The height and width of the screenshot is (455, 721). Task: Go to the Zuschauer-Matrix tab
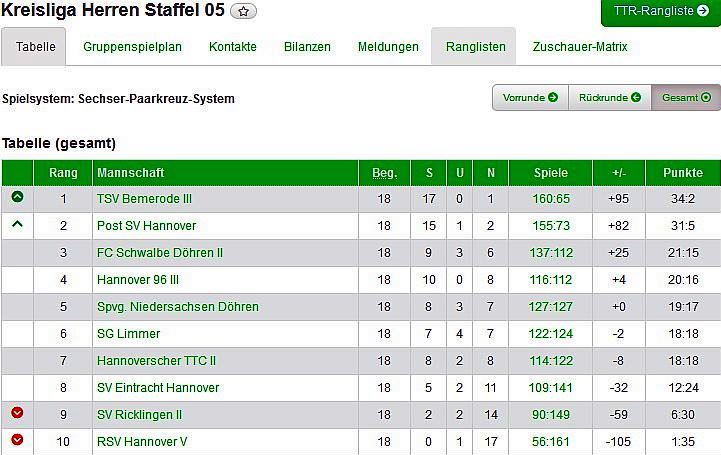[580, 47]
